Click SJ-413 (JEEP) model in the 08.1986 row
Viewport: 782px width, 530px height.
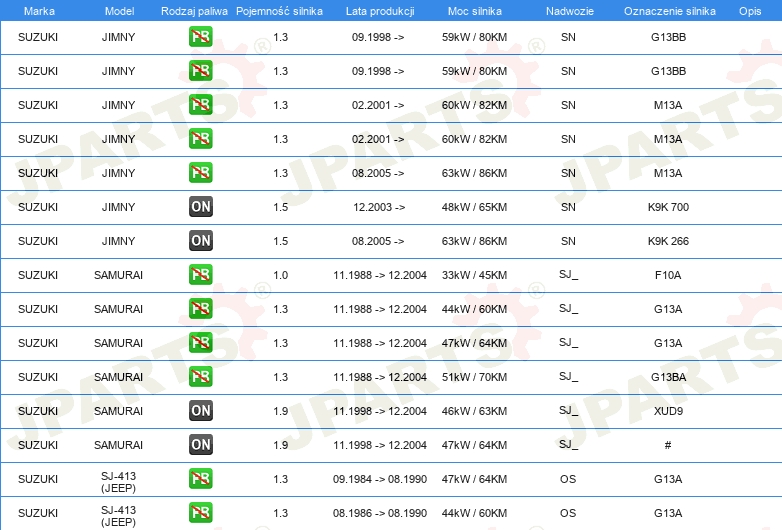118,516
